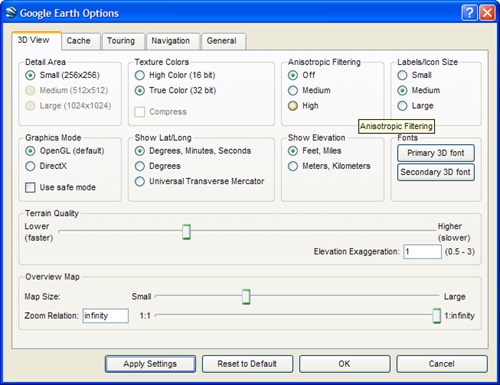The width and height of the screenshot is (500, 385).
Task: Click the Zoom Relation text field
Action: 106,316
